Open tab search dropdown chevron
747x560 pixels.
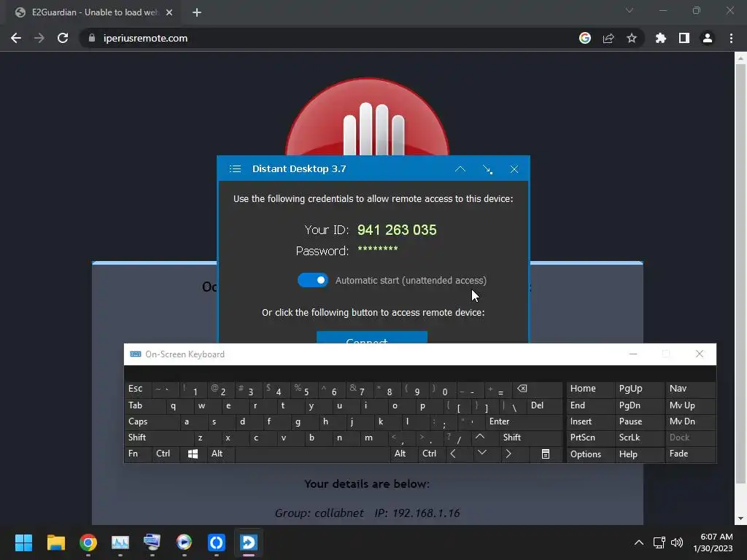(x=630, y=10)
